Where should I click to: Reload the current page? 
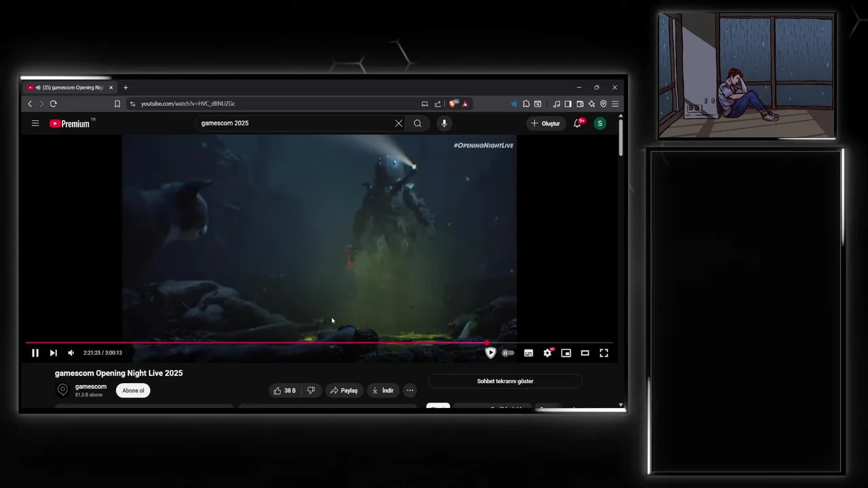pos(53,104)
